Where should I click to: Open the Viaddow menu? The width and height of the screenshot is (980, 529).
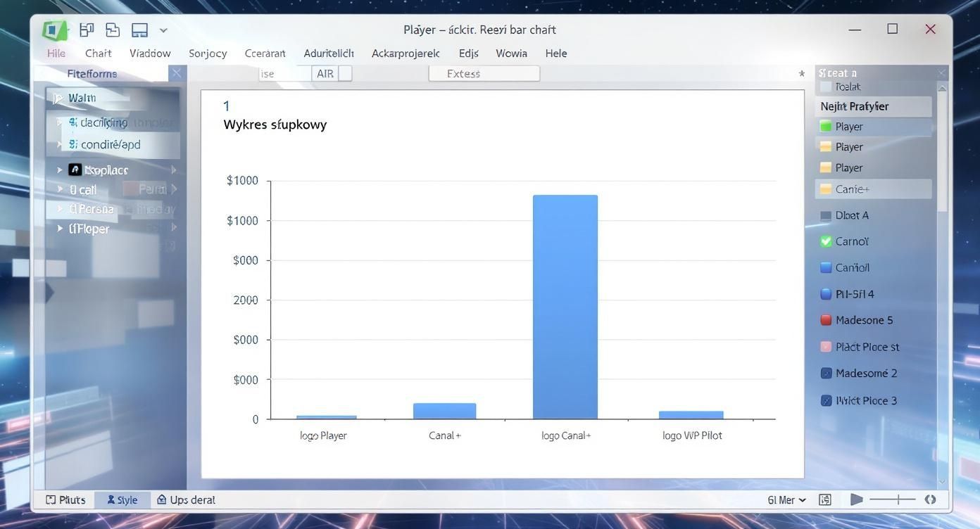pyautogui.click(x=150, y=53)
